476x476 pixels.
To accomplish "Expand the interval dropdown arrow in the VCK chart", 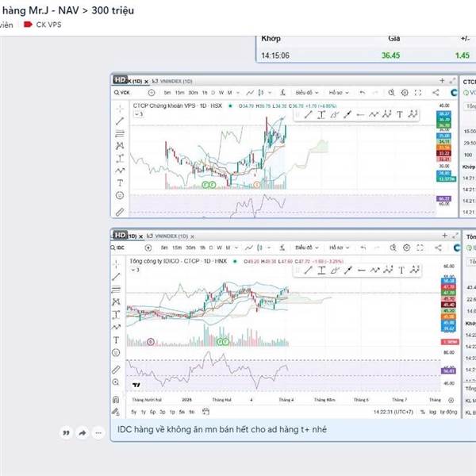I will [238, 93].
